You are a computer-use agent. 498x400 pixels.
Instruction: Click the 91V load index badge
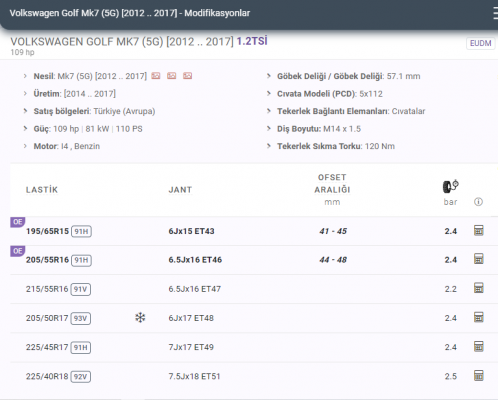click(x=80, y=289)
